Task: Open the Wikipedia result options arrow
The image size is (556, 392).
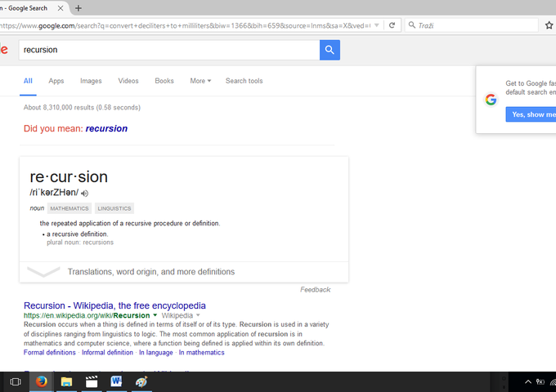Action: 155,315
